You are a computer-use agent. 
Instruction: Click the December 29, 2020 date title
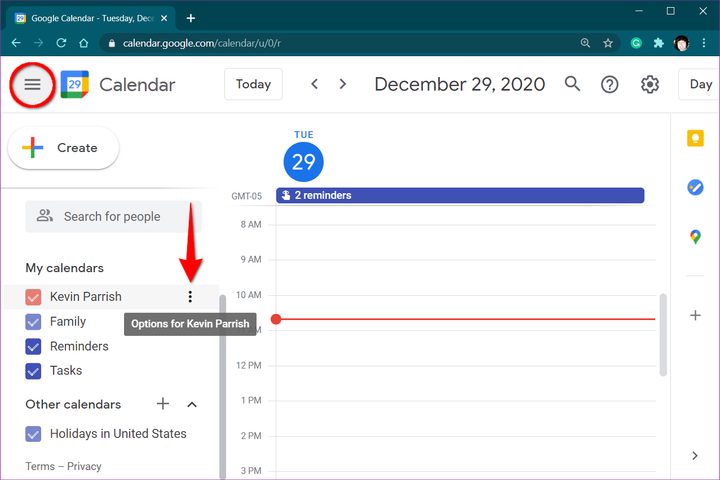tap(460, 84)
